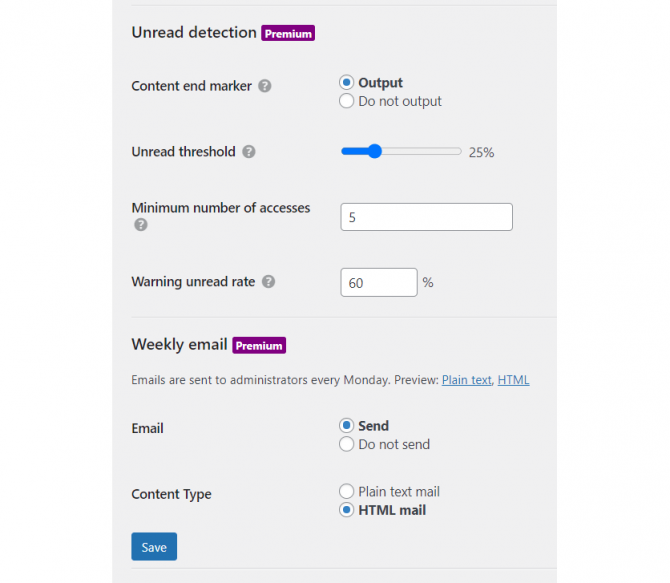670x583 pixels.
Task: Choose HTML mail content type
Action: coord(346,510)
